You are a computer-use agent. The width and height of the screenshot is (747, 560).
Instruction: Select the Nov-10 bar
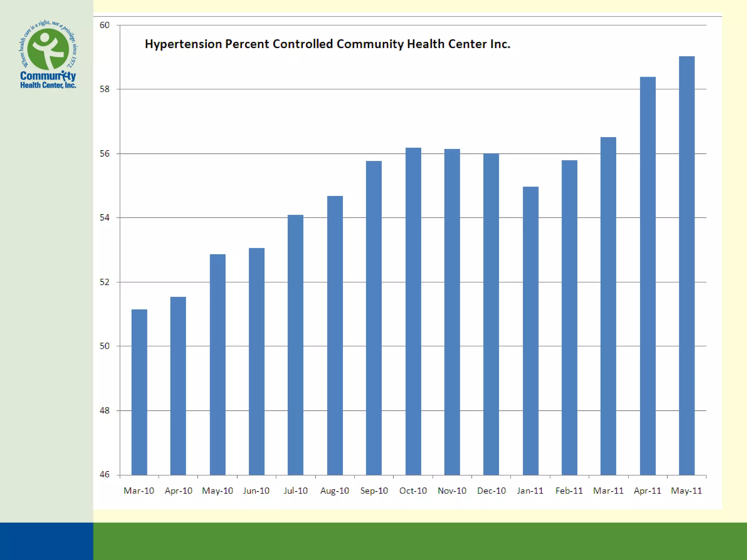[452, 312]
